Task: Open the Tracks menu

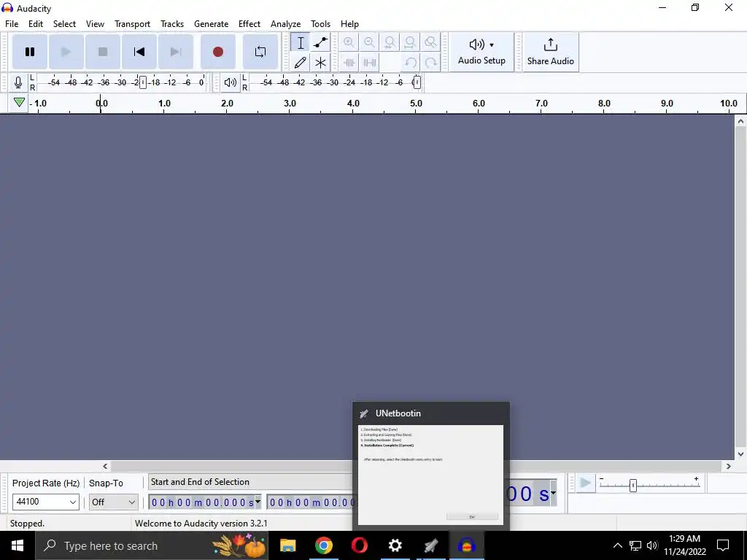Action: (172, 24)
